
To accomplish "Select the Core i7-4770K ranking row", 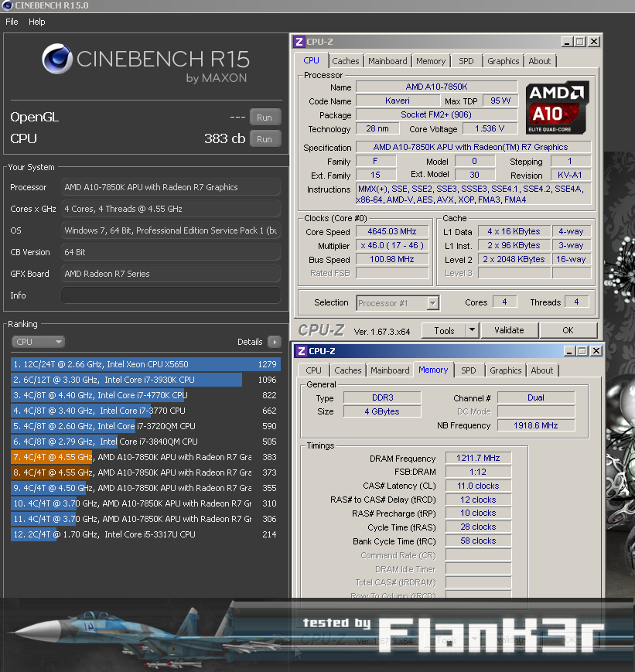I will pyautogui.click(x=145, y=395).
